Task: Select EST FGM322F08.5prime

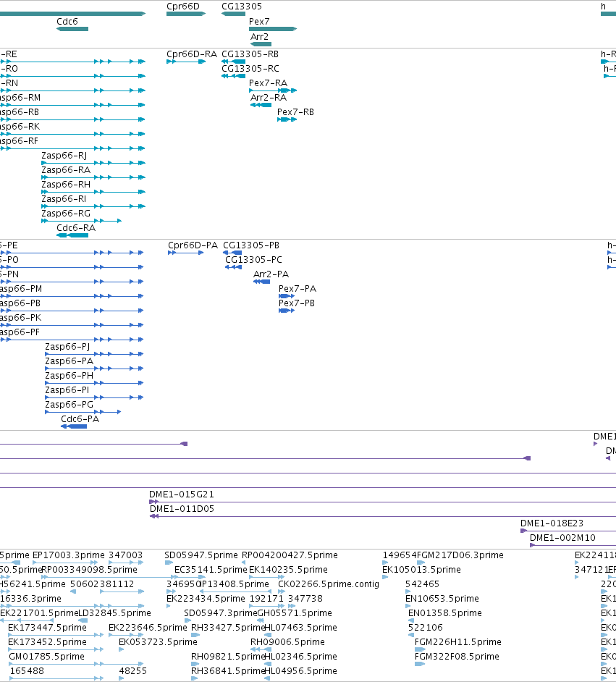Action: pos(457,657)
